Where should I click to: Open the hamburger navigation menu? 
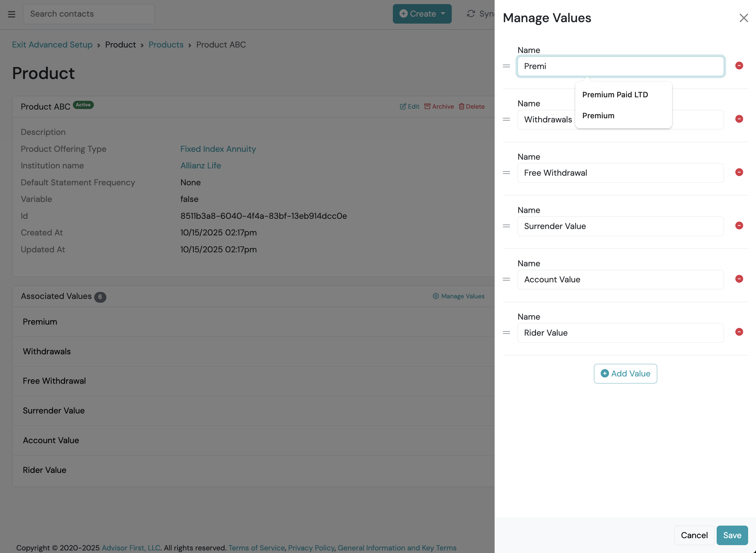tap(12, 14)
